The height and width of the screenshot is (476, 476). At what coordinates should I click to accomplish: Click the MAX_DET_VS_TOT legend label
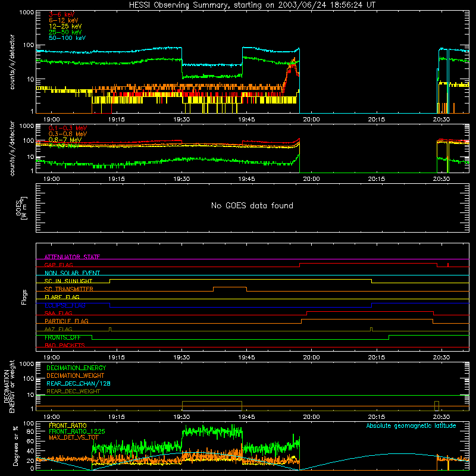pyautogui.click(x=74, y=437)
